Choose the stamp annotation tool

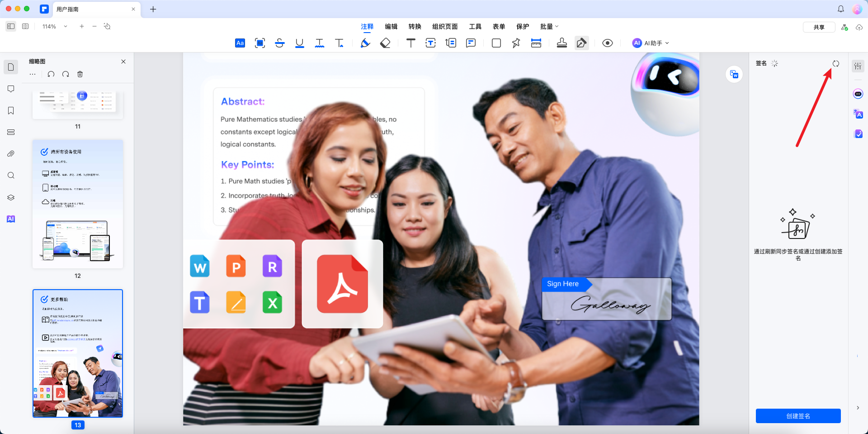click(x=561, y=43)
